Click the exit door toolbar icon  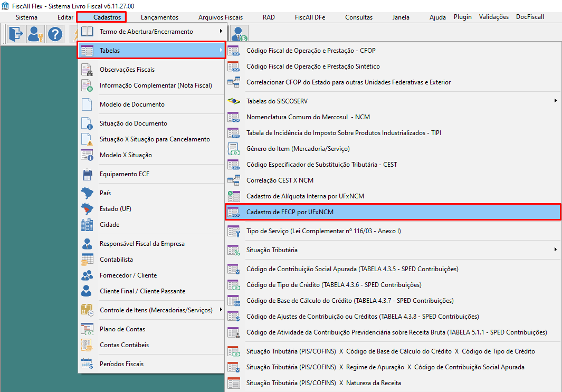point(16,34)
